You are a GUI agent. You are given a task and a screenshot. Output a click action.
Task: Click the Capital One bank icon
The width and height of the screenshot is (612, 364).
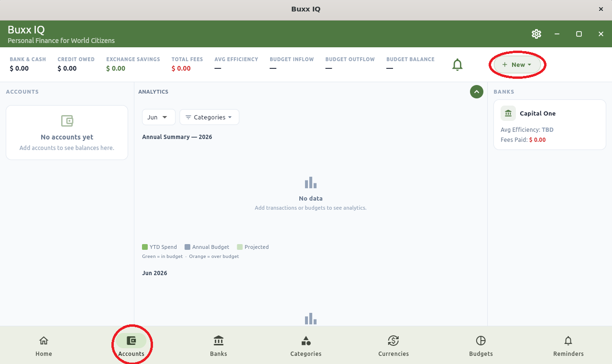tap(508, 113)
